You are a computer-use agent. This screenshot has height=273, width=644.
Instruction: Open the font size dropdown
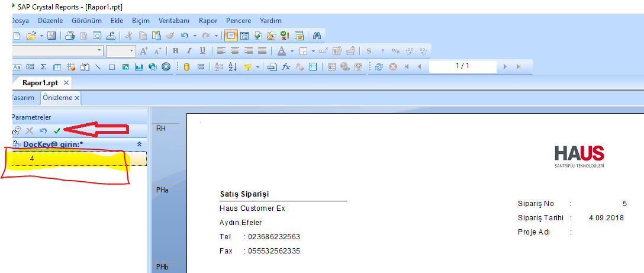tap(131, 51)
